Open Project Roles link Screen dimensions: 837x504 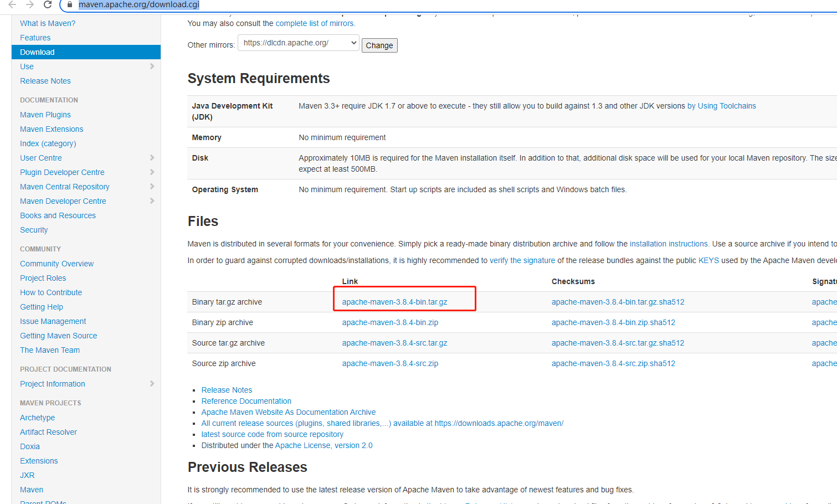[x=43, y=278]
